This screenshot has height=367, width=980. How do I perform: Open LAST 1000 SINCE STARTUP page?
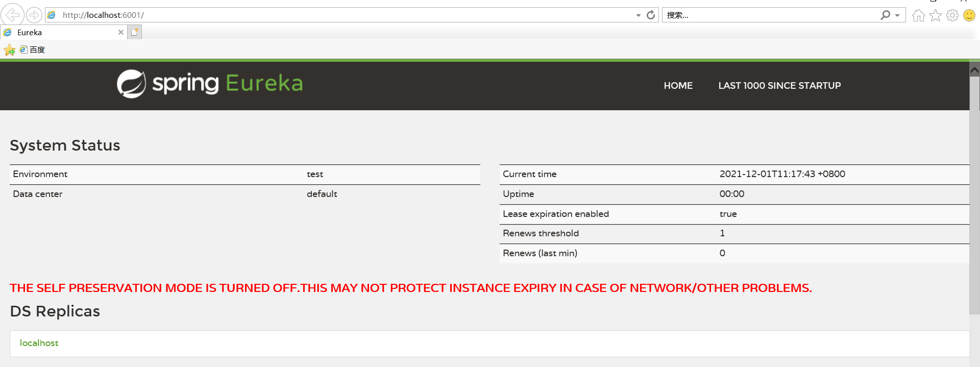pyautogui.click(x=779, y=86)
